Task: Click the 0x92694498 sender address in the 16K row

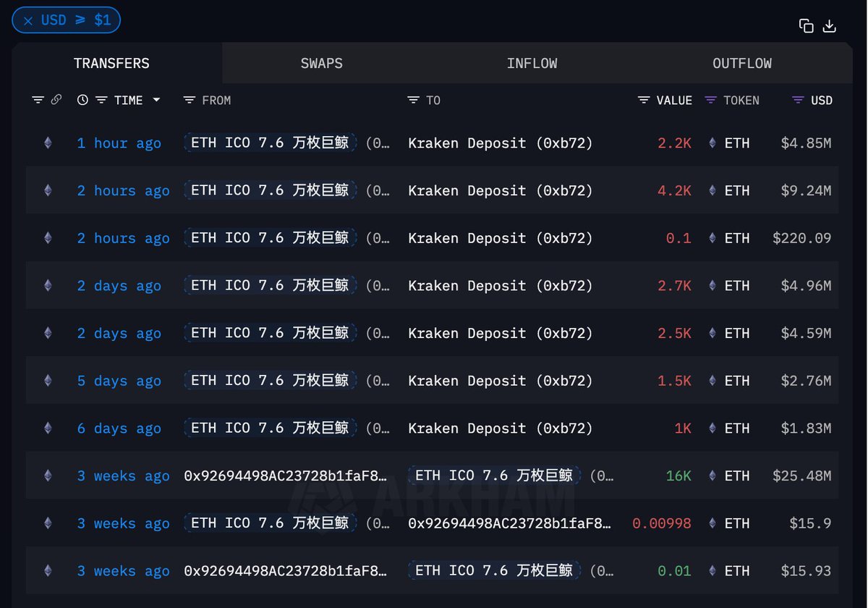Action: coord(286,476)
